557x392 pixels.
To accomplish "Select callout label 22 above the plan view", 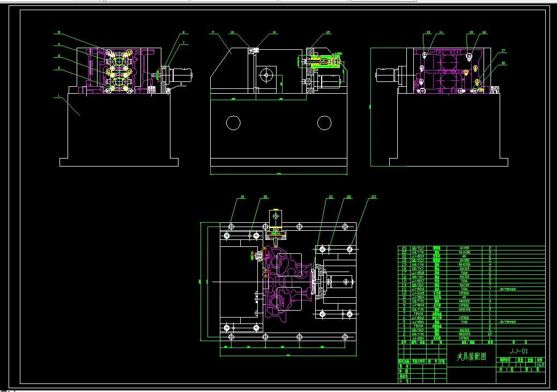I will pos(349,197).
